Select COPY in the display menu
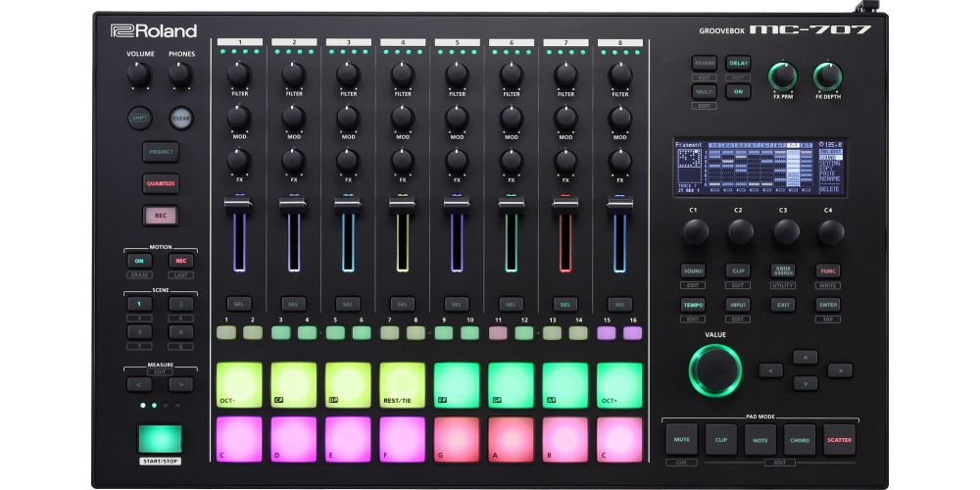980x490 pixels. coord(826,170)
